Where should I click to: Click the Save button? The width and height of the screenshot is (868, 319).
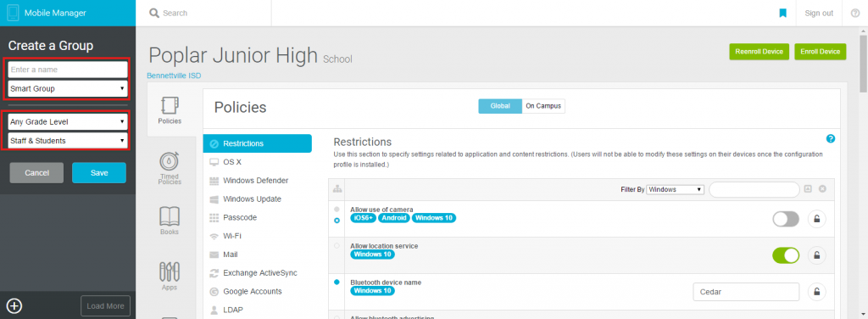(99, 173)
